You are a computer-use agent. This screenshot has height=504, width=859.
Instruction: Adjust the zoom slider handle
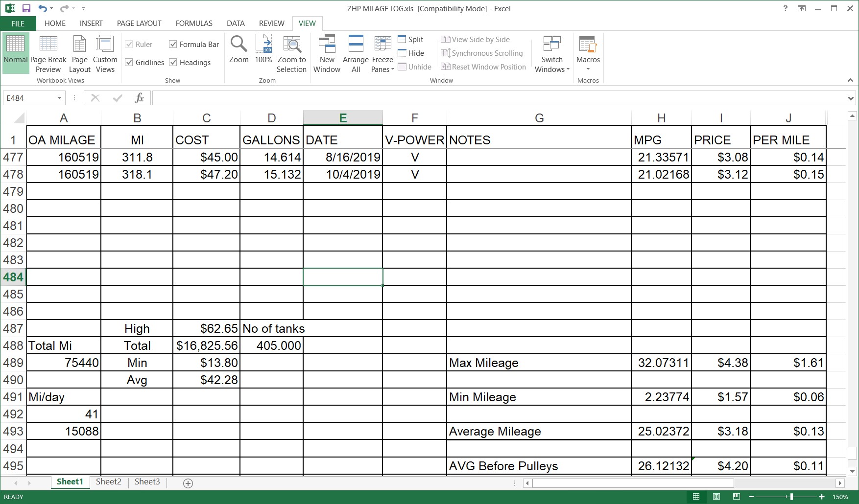point(791,497)
